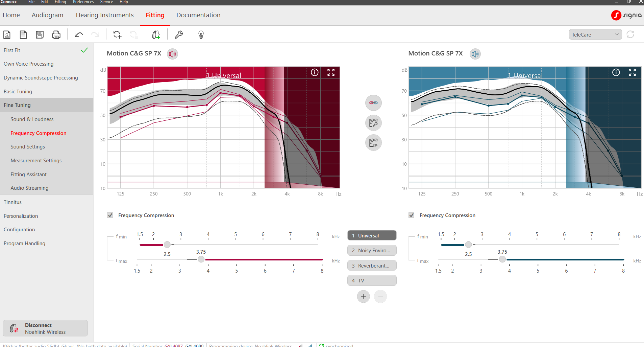This screenshot has width=644, height=347.
Task: Open the Service menu
Action: [106, 2]
